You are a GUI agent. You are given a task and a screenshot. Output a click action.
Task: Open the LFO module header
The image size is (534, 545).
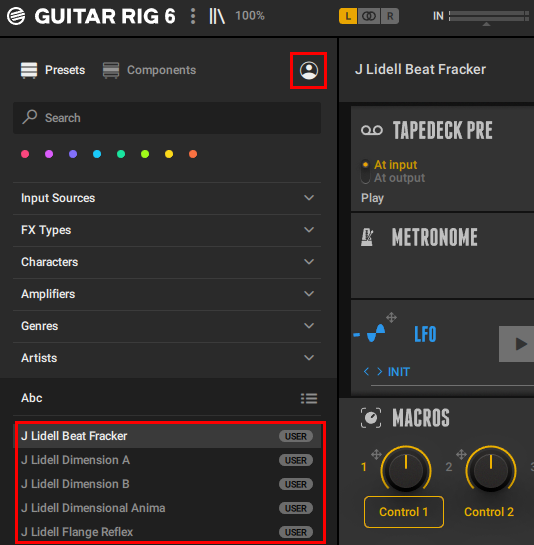pos(425,334)
